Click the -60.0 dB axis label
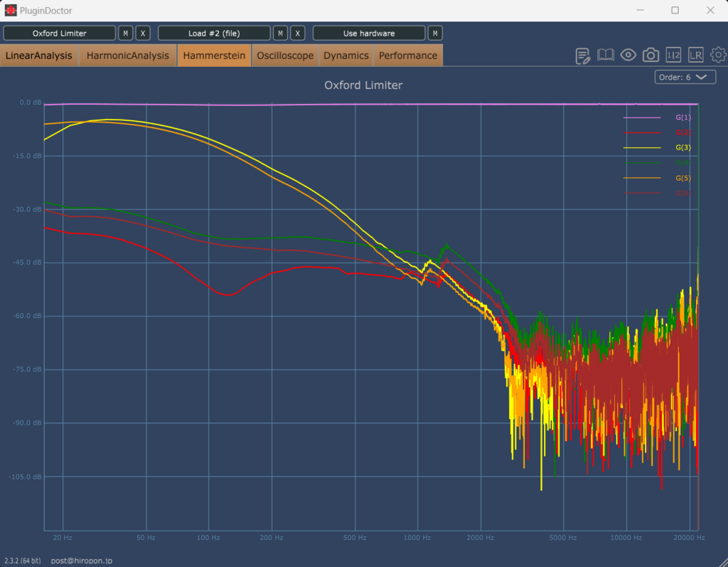The height and width of the screenshot is (567, 728). click(x=27, y=316)
